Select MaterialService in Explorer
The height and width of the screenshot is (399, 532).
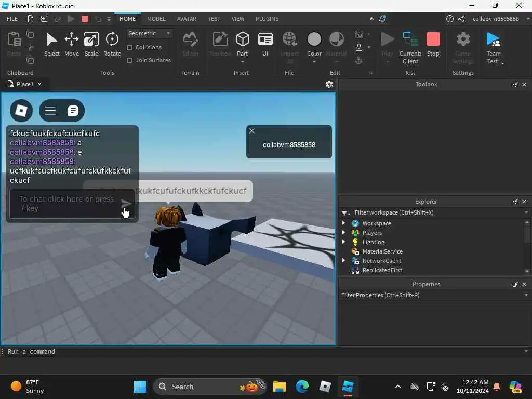click(382, 251)
